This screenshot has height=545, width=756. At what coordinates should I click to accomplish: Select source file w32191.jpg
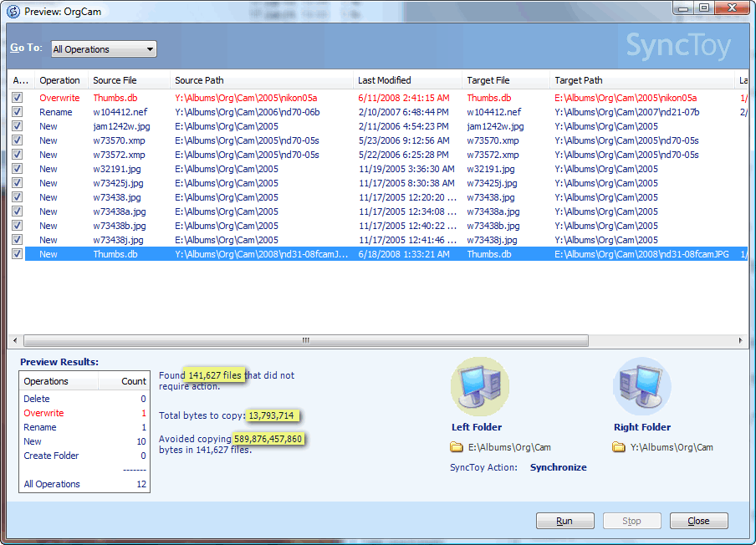coord(117,169)
